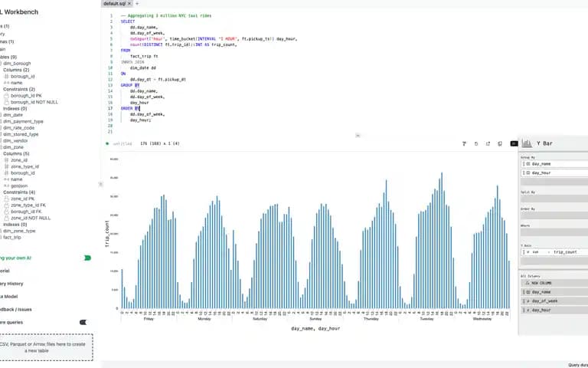Viewport: 588px width, 368px height.
Task: Expand the dim_zone_type table
Action: point(19,231)
